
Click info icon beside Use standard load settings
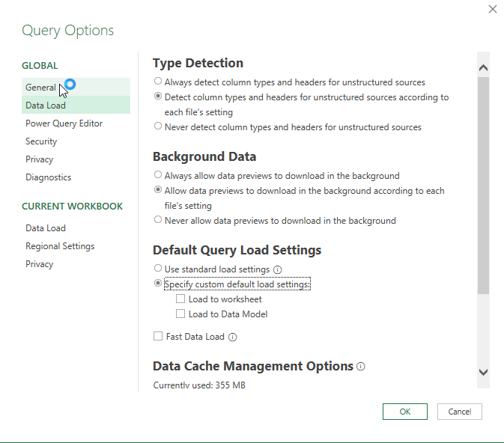pyautogui.click(x=277, y=269)
